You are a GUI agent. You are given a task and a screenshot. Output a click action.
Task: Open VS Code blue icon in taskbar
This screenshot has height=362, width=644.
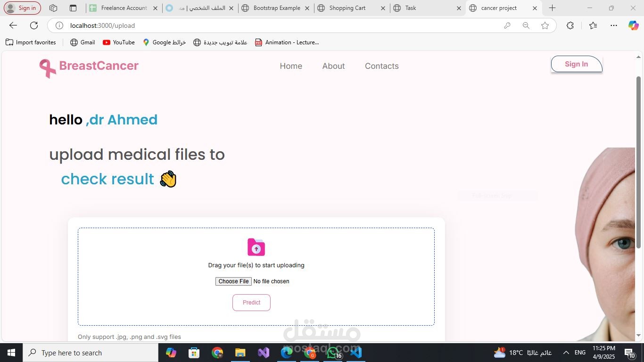pyautogui.click(x=356, y=353)
